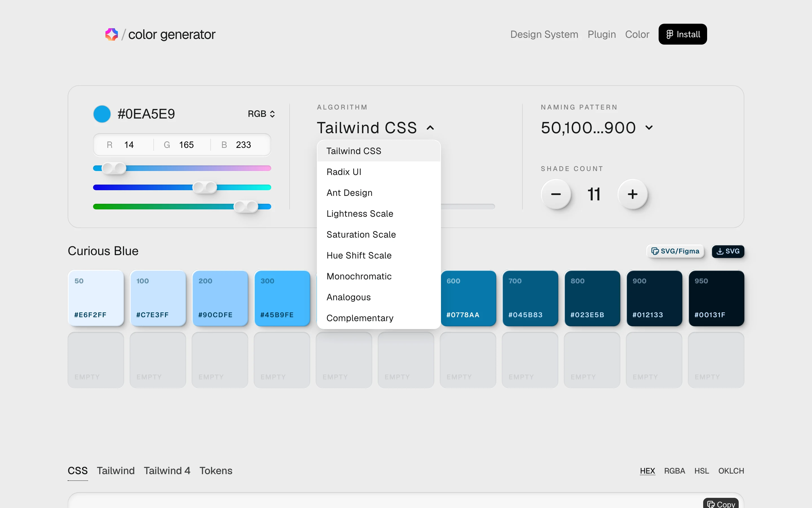812x508 pixels.
Task: Select HSL color format
Action: click(701, 471)
